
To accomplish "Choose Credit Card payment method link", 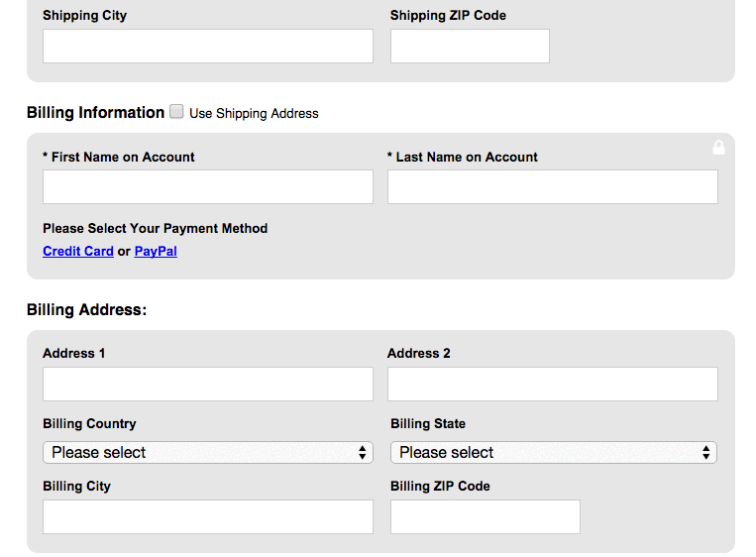I will (x=78, y=252).
